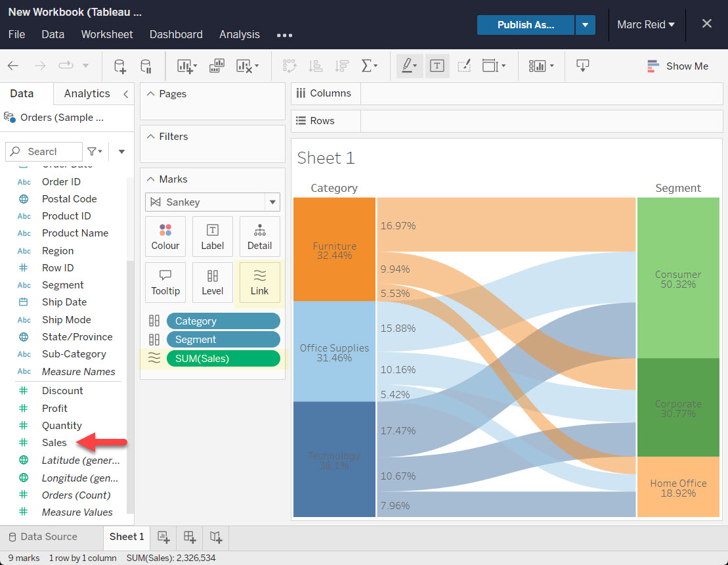The image size is (728, 565).
Task: Toggle the Show Mark Labels button
Action: (437, 66)
